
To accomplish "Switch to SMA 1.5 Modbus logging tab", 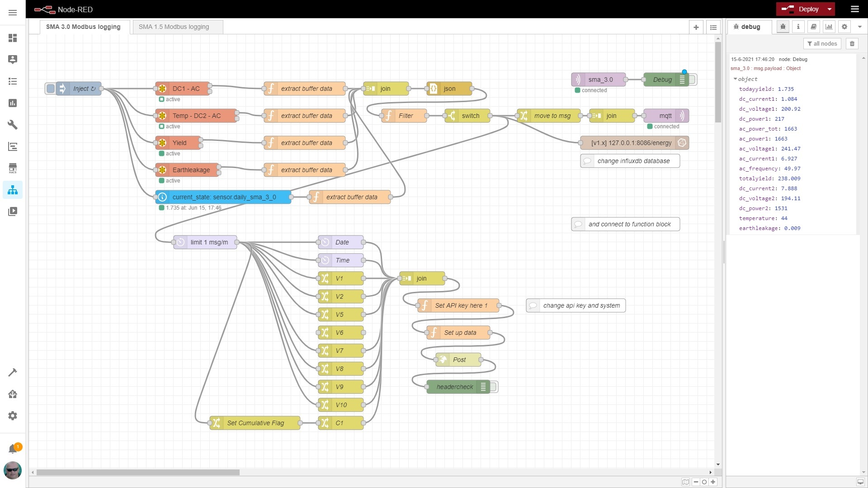I will (x=174, y=27).
